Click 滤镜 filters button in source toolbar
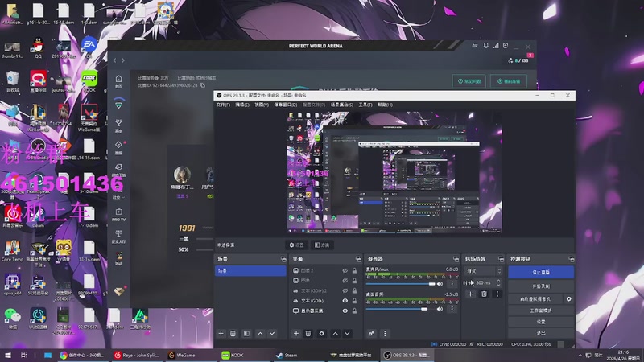Screen dimensions: 644x362 click(322, 245)
